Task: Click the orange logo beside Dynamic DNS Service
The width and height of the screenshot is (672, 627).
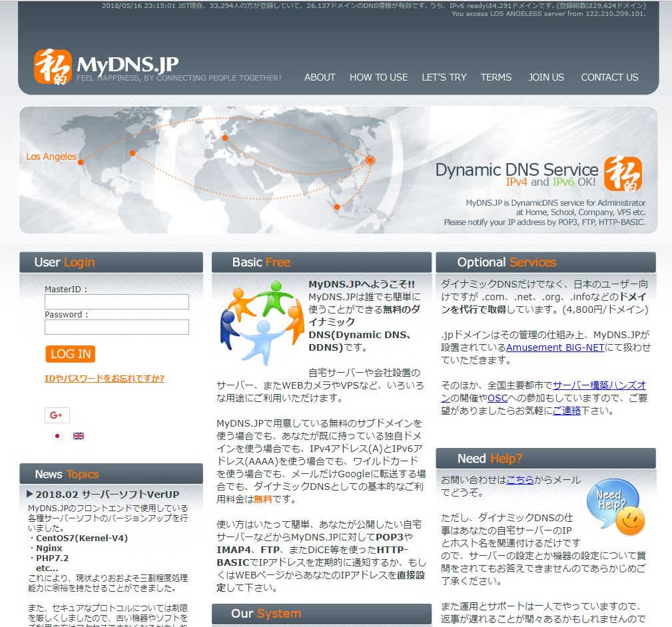Action: click(x=623, y=174)
